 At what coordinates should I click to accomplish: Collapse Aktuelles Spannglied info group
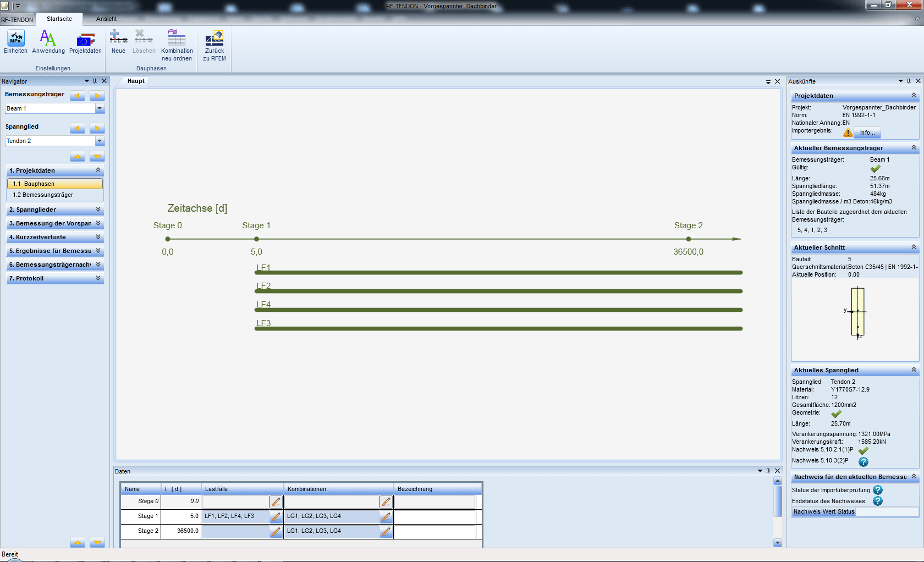(914, 370)
